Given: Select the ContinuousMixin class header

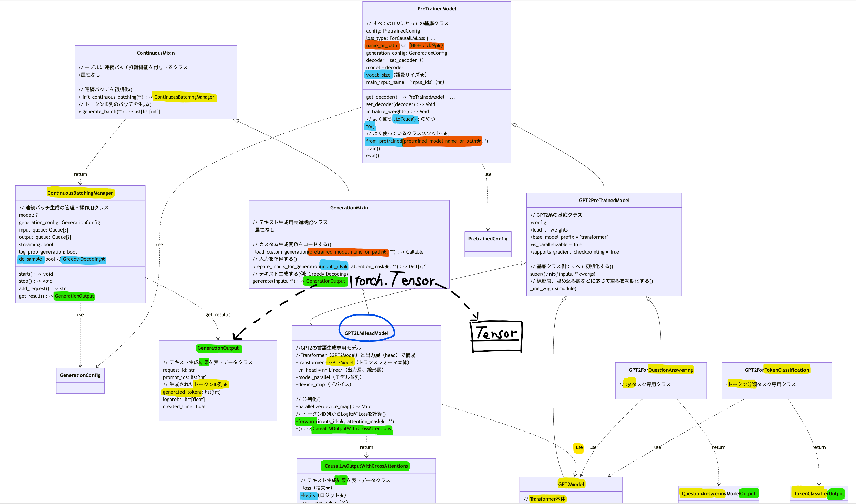Looking at the screenshot, I should pos(156,53).
